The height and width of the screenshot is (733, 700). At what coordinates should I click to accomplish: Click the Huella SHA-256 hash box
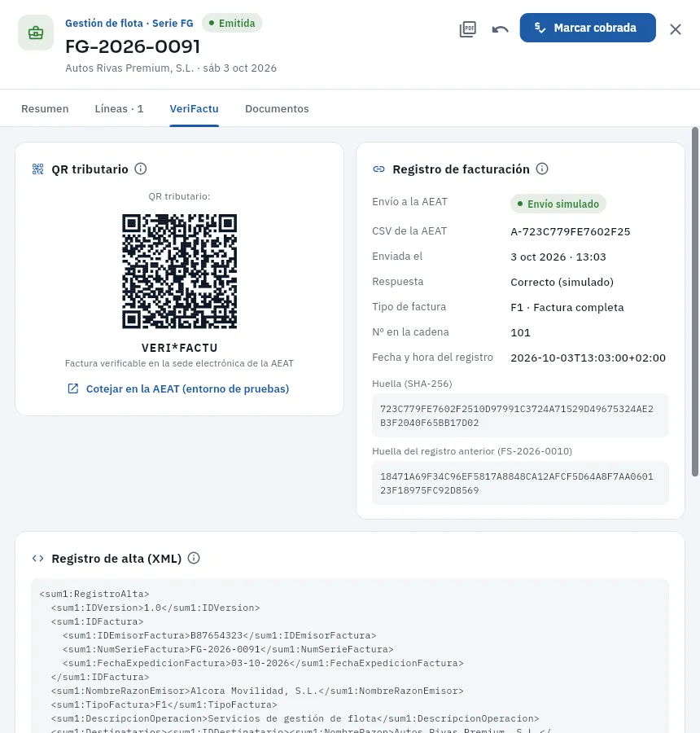point(520,415)
